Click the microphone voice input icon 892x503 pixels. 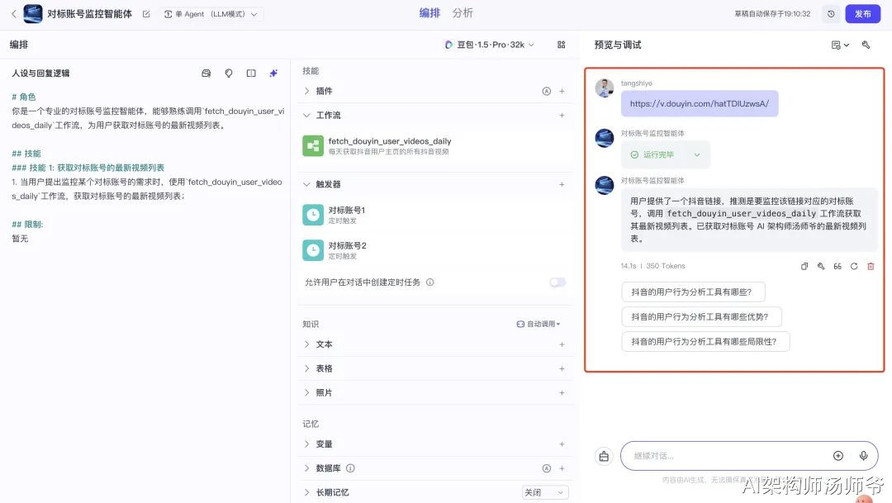(864, 456)
